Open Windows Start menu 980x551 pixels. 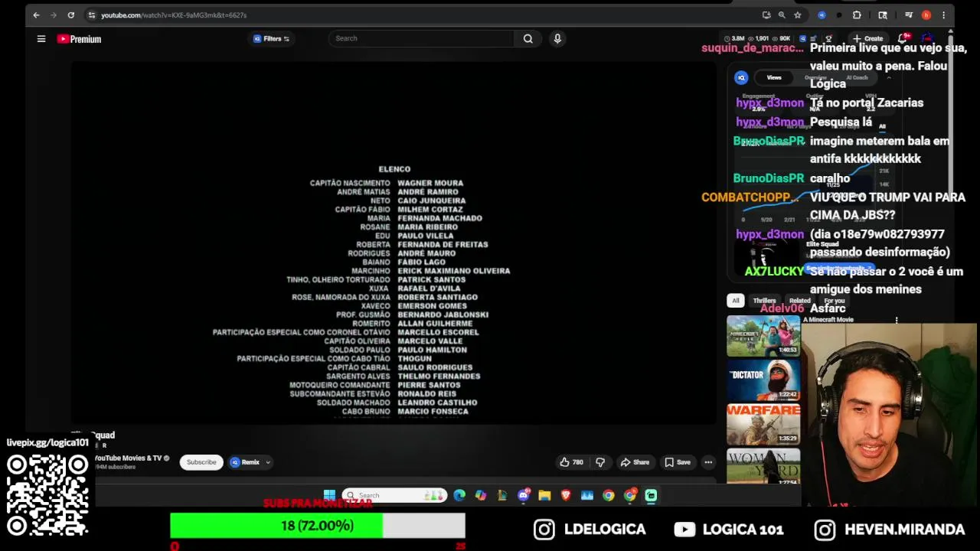329,495
